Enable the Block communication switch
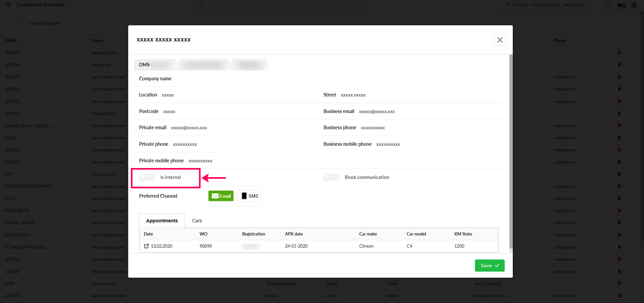The height and width of the screenshot is (303, 644). [x=331, y=177]
